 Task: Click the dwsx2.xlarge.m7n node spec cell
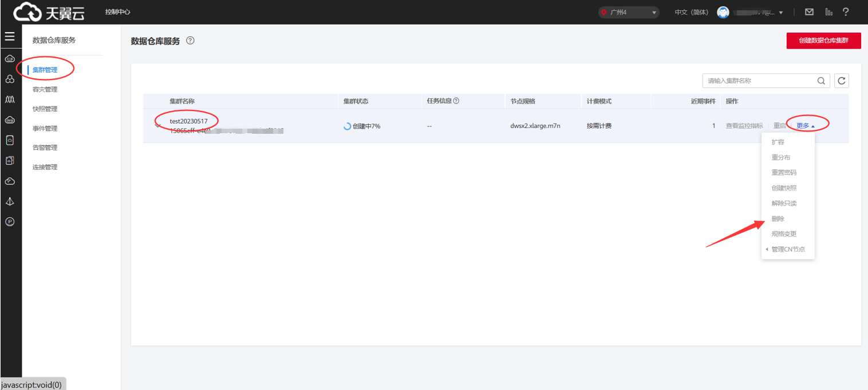pos(535,126)
